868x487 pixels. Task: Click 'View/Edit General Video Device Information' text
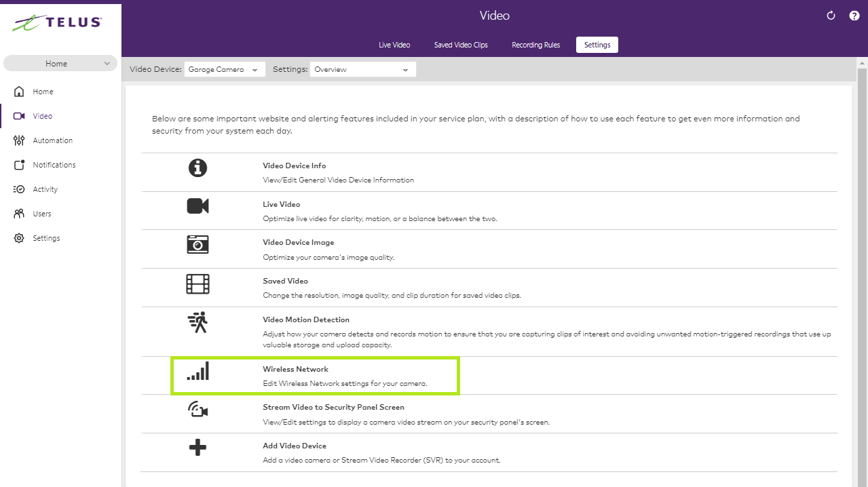click(338, 180)
